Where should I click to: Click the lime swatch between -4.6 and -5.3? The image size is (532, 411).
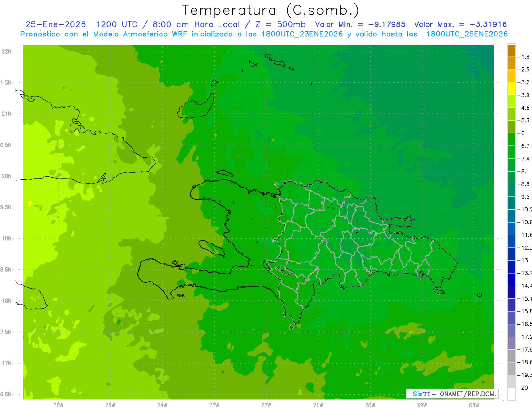point(511,114)
